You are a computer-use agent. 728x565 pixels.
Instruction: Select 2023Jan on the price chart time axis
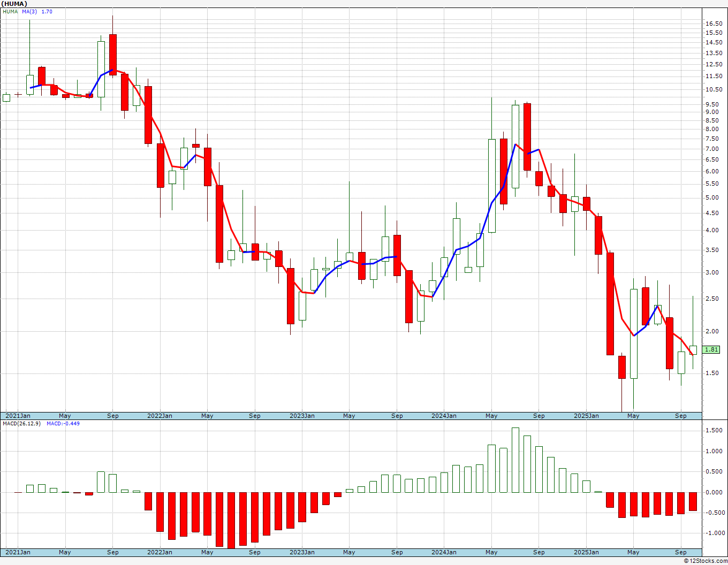pyautogui.click(x=302, y=416)
